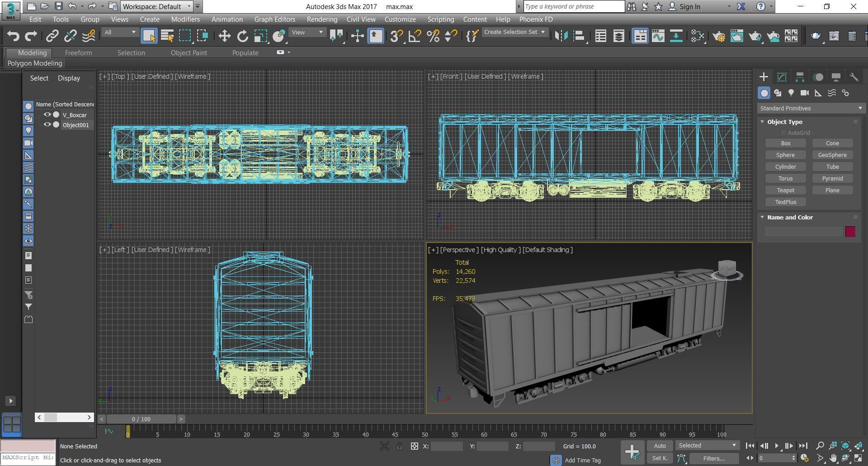Viewport: 868px width, 466px height.
Task: Collapse the Object Type rollout
Action: click(x=762, y=122)
